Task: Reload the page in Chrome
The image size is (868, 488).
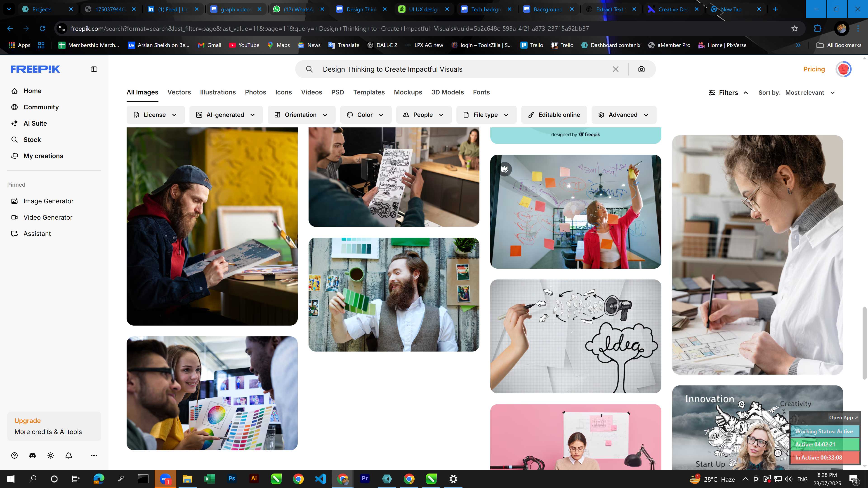Action: 42,29
